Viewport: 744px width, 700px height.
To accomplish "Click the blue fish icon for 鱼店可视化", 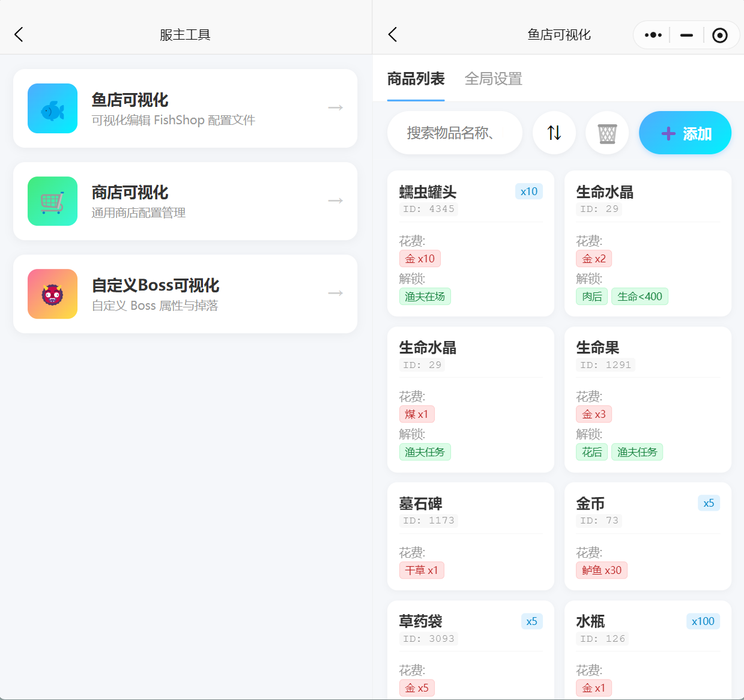I will (52, 109).
